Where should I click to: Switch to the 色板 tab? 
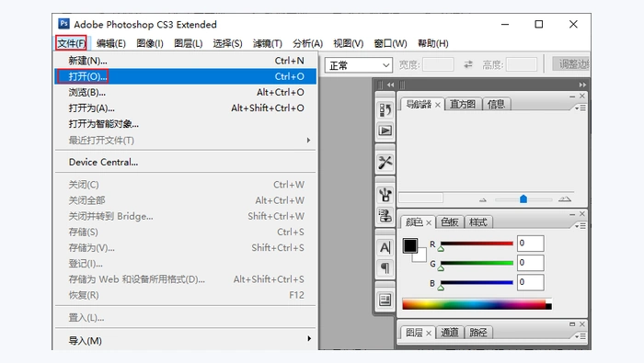(x=449, y=222)
